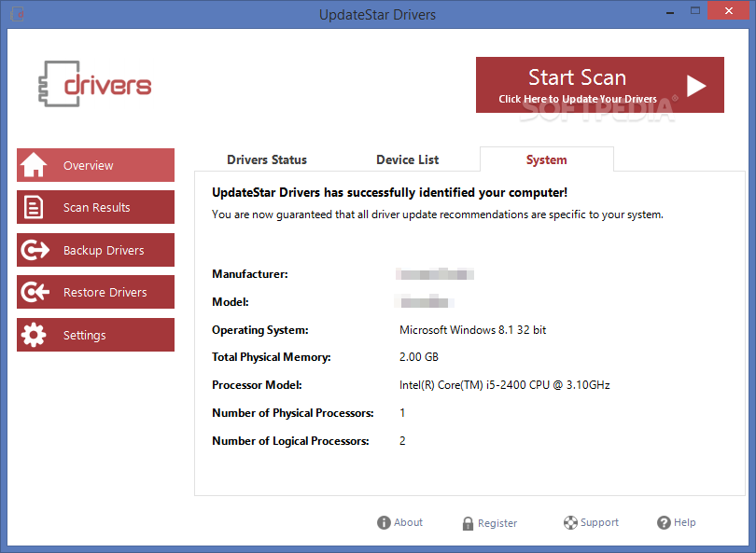Click the play arrow on Start Scan
756x553 pixels.
point(695,86)
